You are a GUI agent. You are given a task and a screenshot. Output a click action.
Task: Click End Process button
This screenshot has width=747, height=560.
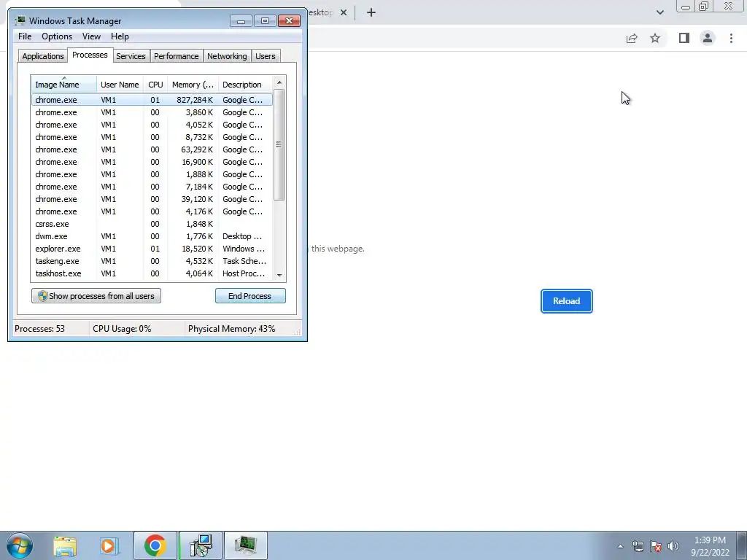pyautogui.click(x=250, y=296)
